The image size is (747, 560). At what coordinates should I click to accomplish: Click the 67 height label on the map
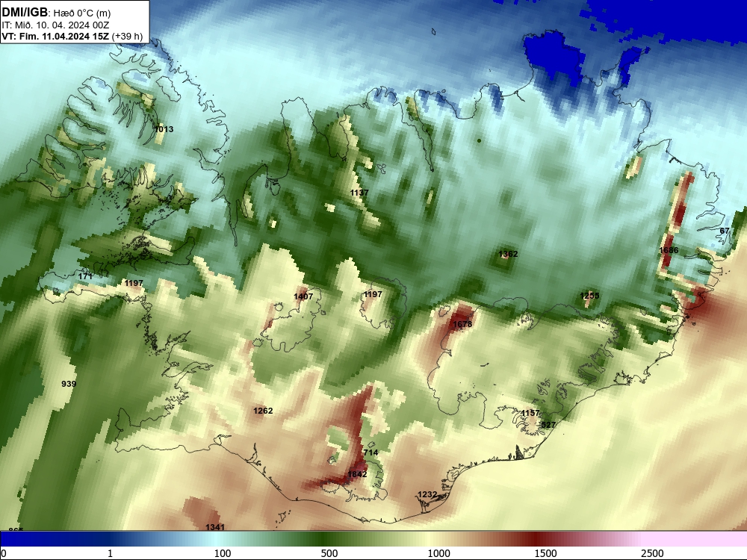pos(725,231)
